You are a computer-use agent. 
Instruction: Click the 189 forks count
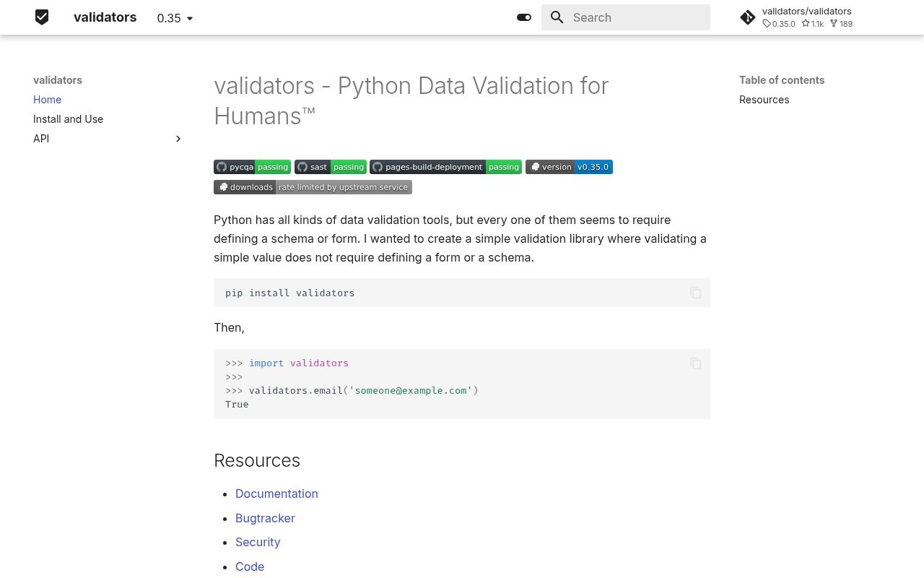coord(842,24)
